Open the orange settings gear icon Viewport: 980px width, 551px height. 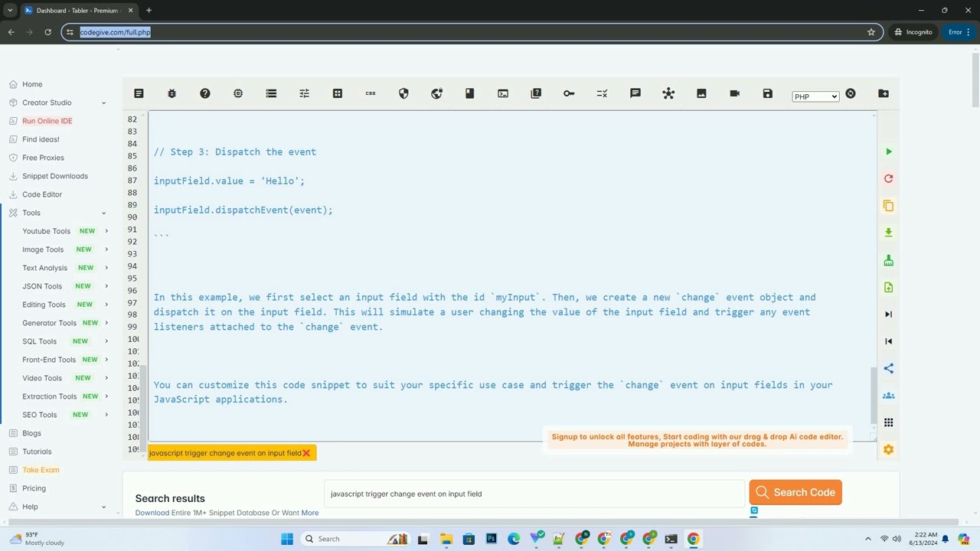point(889,449)
